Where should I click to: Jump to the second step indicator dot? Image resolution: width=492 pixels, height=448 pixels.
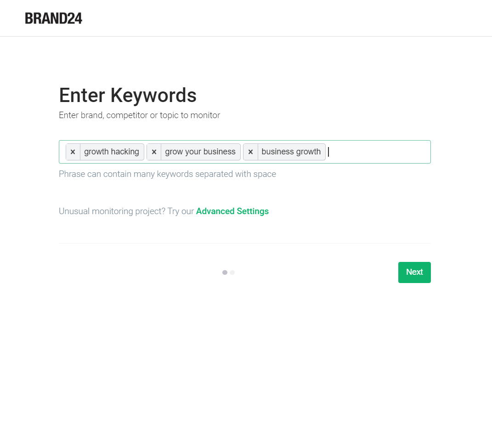click(232, 272)
